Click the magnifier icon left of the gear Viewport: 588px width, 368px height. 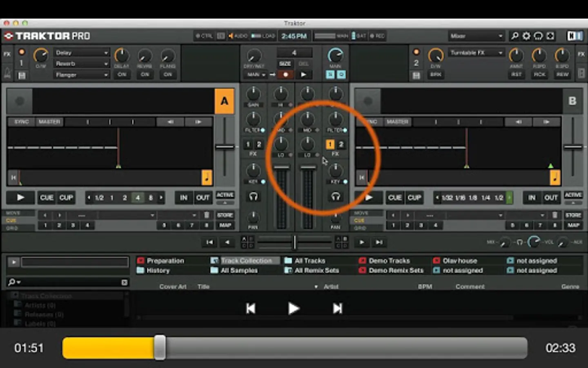click(x=514, y=36)
